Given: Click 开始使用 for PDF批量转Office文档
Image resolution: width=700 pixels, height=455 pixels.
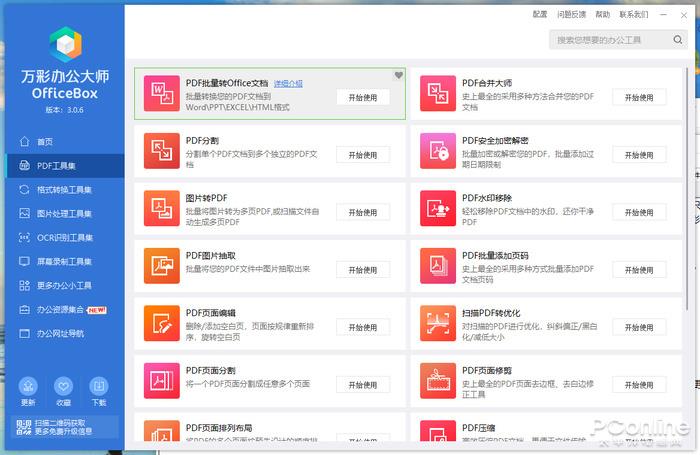Looking at the screenshot, I should pyautogui.click(x=363, y=97).
